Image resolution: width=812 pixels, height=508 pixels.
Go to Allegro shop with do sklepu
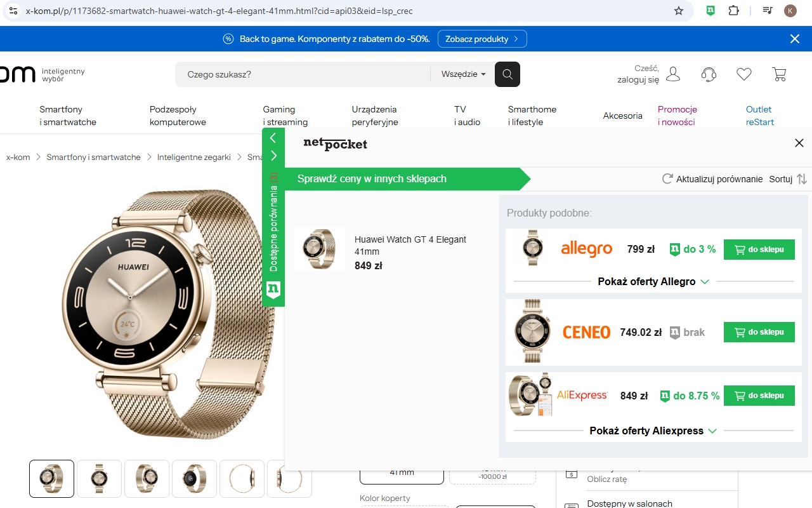click(x=759, y=250)
